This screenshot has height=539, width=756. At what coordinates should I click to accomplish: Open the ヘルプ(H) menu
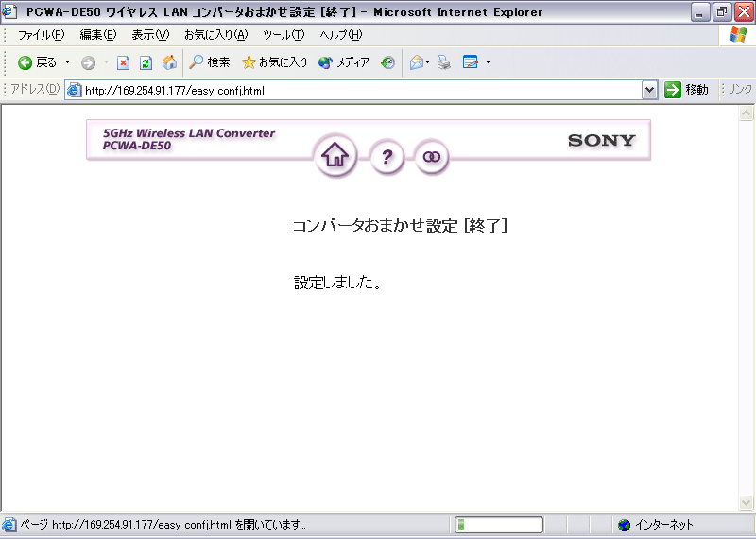[x=340, y=35]
